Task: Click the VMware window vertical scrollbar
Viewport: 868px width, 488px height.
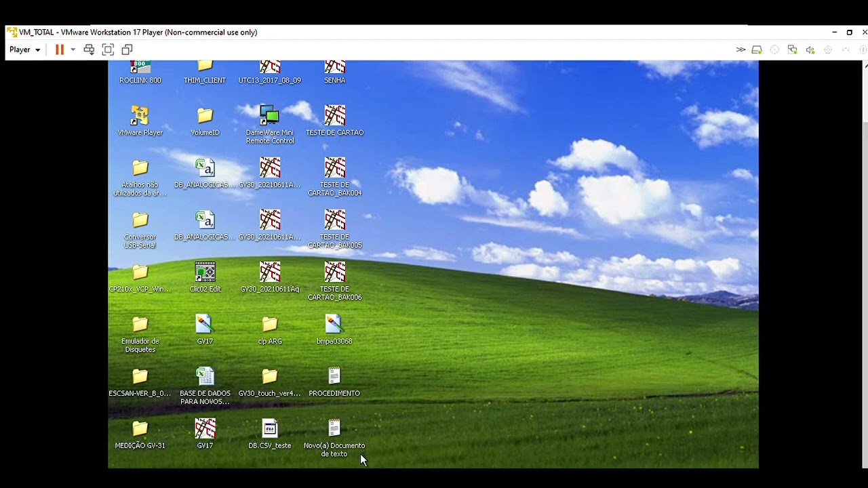Action: click(865, 295)
